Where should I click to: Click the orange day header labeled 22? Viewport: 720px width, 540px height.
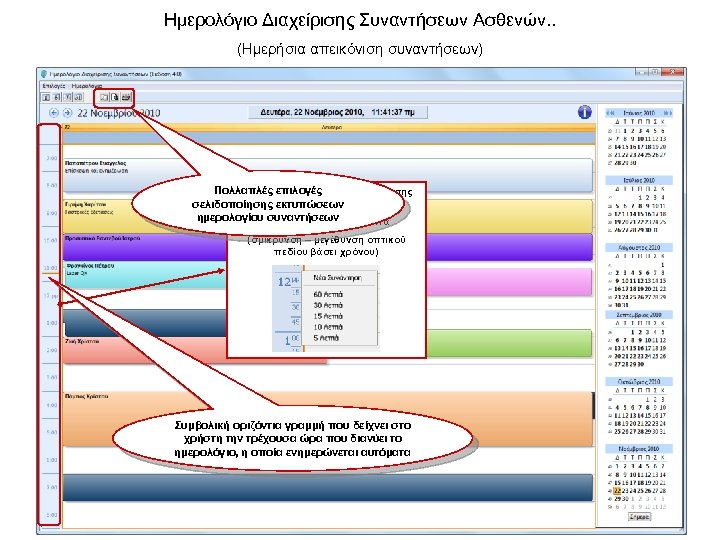pyautogui.click(x=329, y=127)
